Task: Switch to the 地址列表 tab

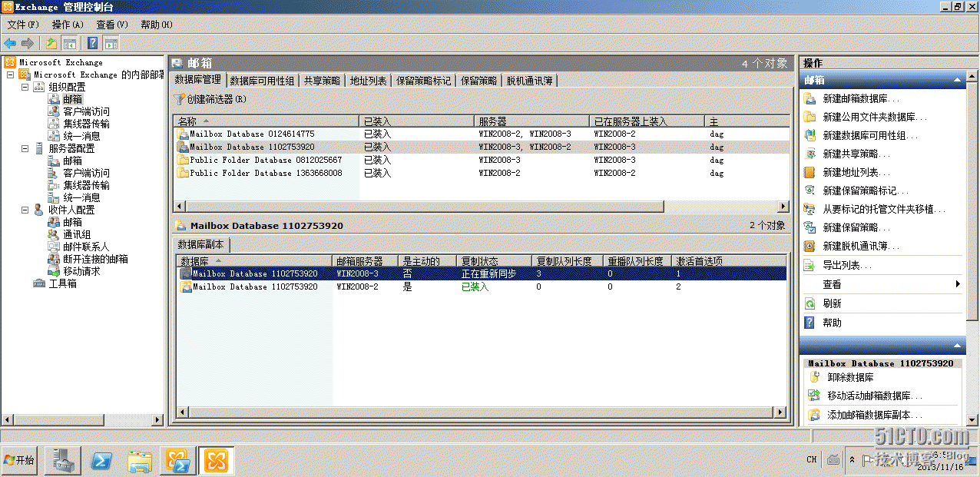Action: point(368,81)
